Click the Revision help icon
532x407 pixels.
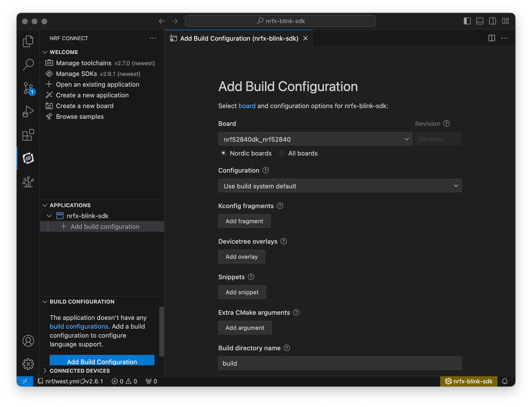click(x=446, y=124)
